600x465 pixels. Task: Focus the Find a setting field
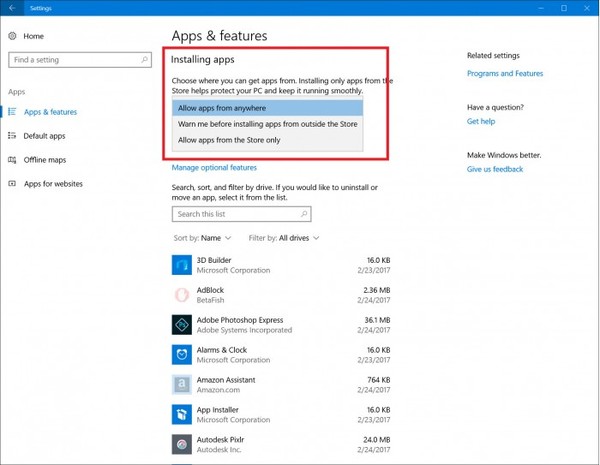point(80,60)
